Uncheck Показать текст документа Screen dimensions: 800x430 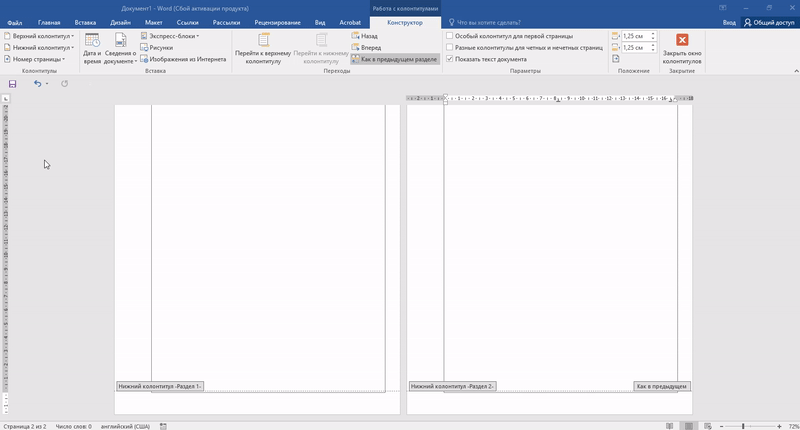(449, 59)
